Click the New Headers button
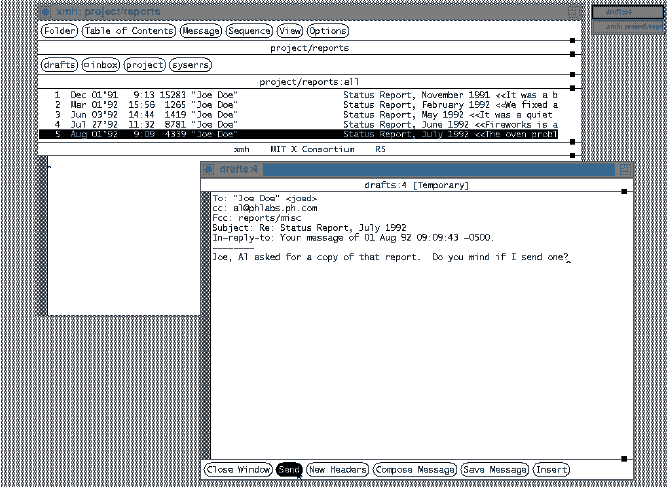Image resolution: width=668 pixels, height=487 pixels. [x=337, y=470]
